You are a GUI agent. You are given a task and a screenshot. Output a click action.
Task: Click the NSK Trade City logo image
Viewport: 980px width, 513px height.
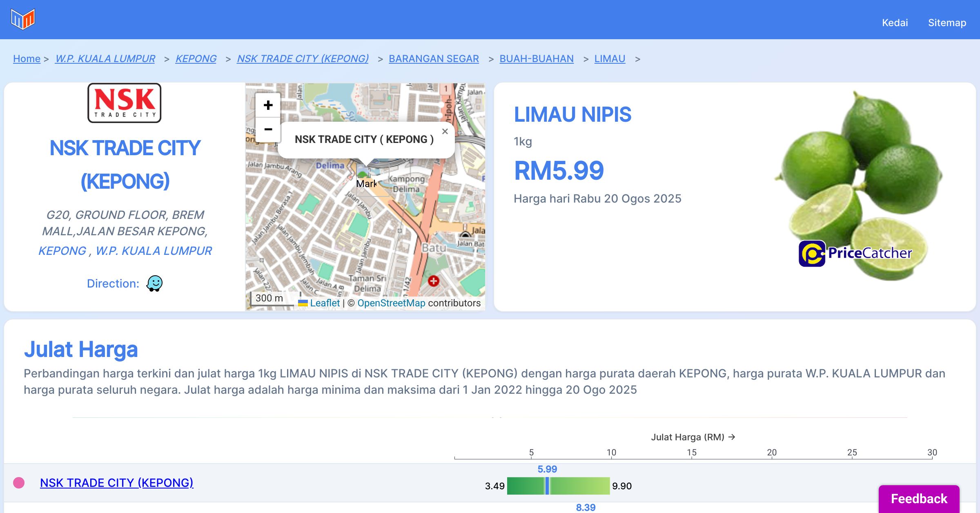(x=125, y=103)
